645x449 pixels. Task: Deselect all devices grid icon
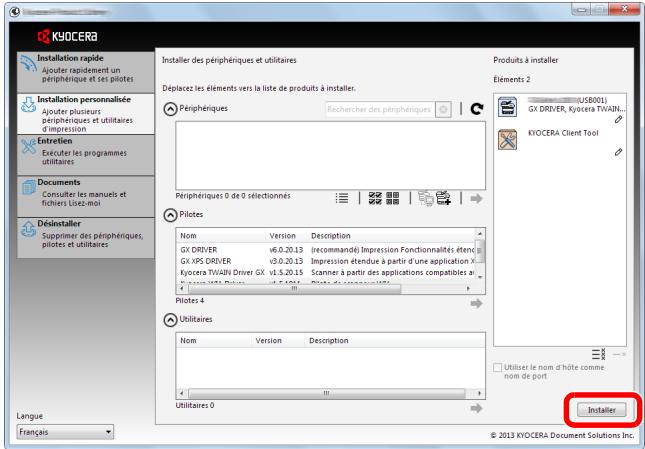(x=393, y=198)
